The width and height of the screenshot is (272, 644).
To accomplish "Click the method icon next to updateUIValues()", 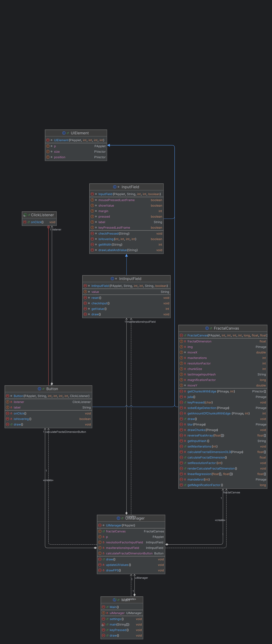I will [100, 565].
